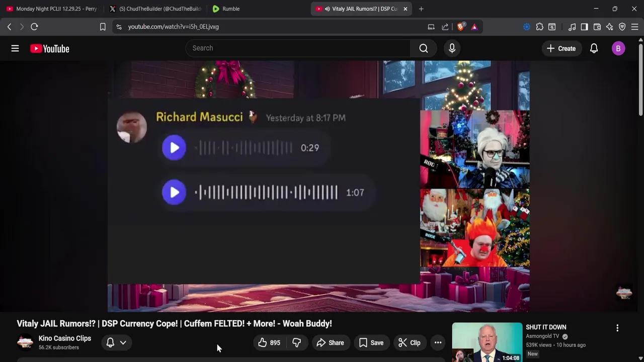Seek within the 1:07 voice message waveform
The width and height of the screenshot is (644, 362).
point(266,193)
